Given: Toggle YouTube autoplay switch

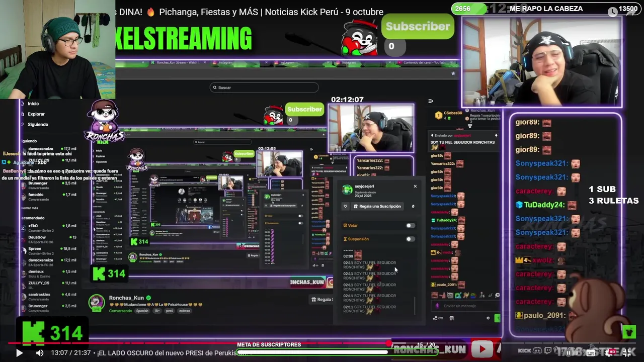Looking at the screenshot, I should [573, 353].
